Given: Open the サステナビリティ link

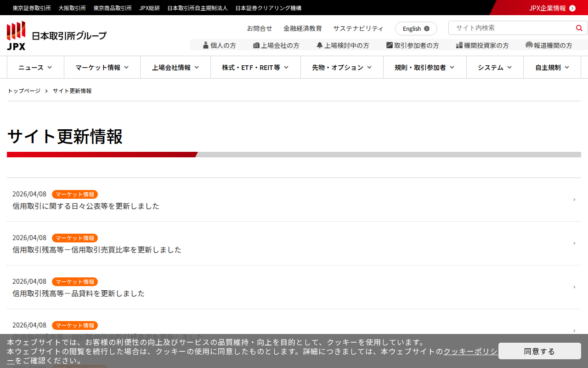Looking at the screenshot, I should click(x=358, y=29).
